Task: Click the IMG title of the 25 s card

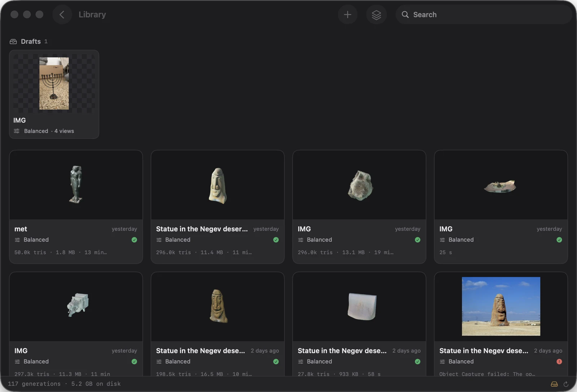Action: coord(446,229)
